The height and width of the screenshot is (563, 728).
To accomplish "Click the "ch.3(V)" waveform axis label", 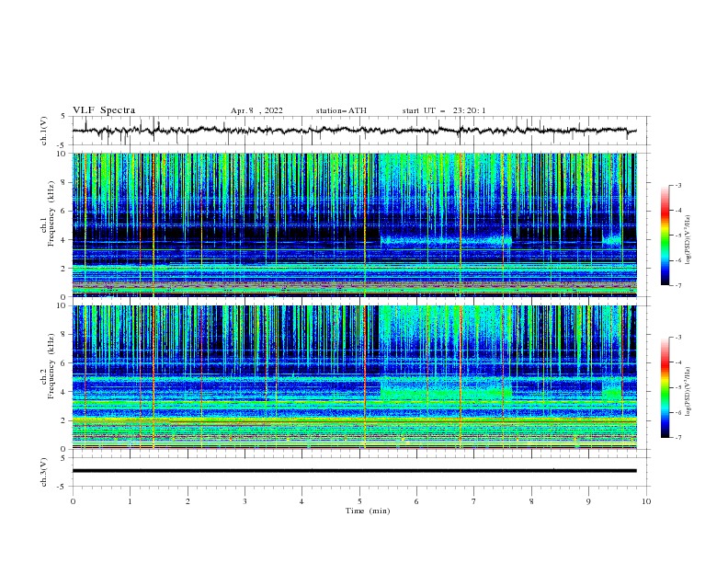I will [44, 472].
